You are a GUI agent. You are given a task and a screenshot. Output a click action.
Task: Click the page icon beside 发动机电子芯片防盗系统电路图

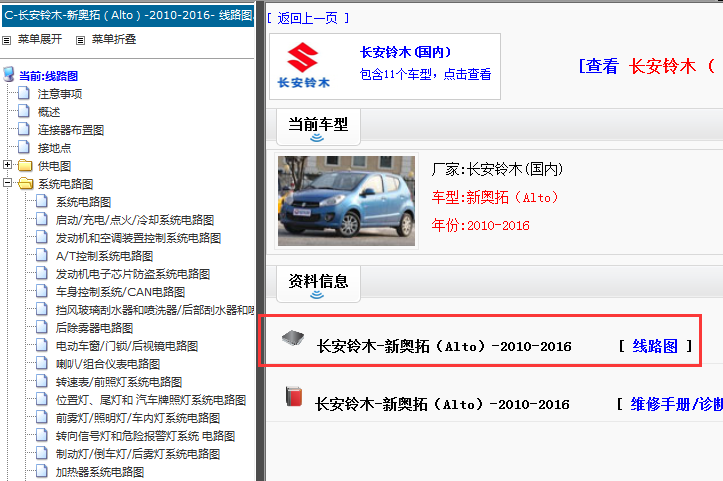tap(42, 273)
